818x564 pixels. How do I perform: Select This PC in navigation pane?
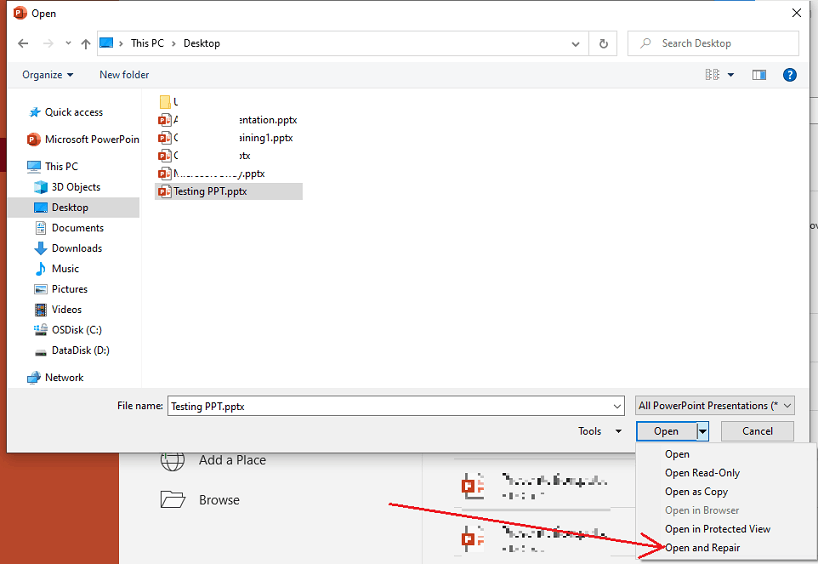(53, 166)
